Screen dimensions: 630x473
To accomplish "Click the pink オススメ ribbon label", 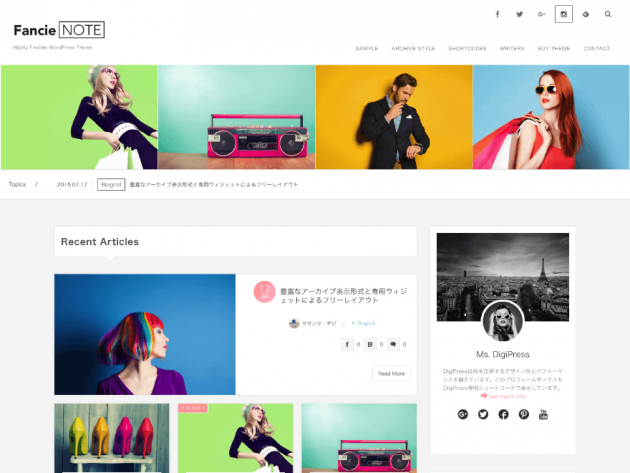I will (193, 408).
